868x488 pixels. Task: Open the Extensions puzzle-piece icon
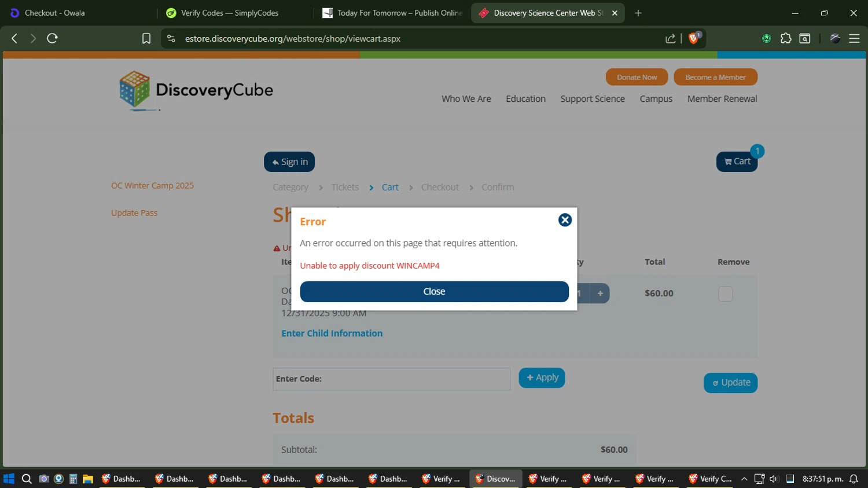pos(785,38)
